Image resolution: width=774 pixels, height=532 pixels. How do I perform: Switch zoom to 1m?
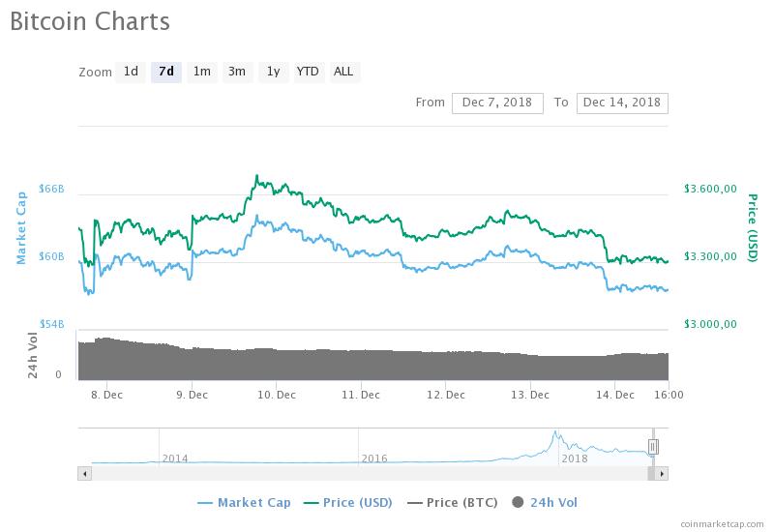click(202, 72)
